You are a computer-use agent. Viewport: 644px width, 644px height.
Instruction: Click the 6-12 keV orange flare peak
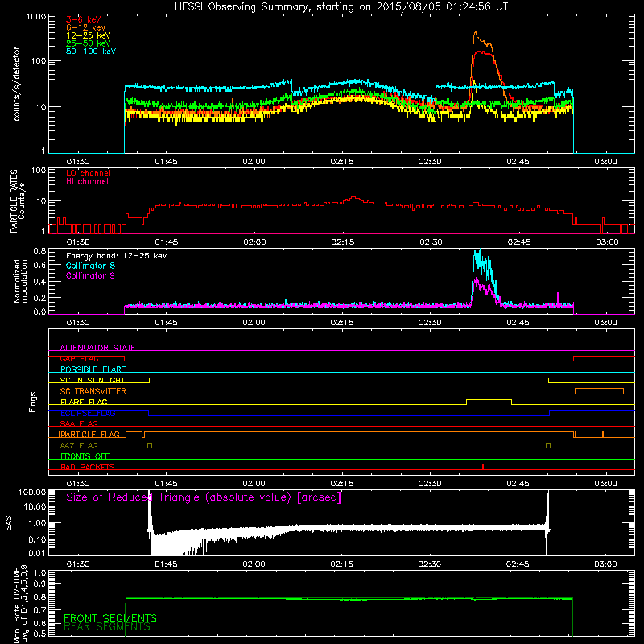coord(475,33)
